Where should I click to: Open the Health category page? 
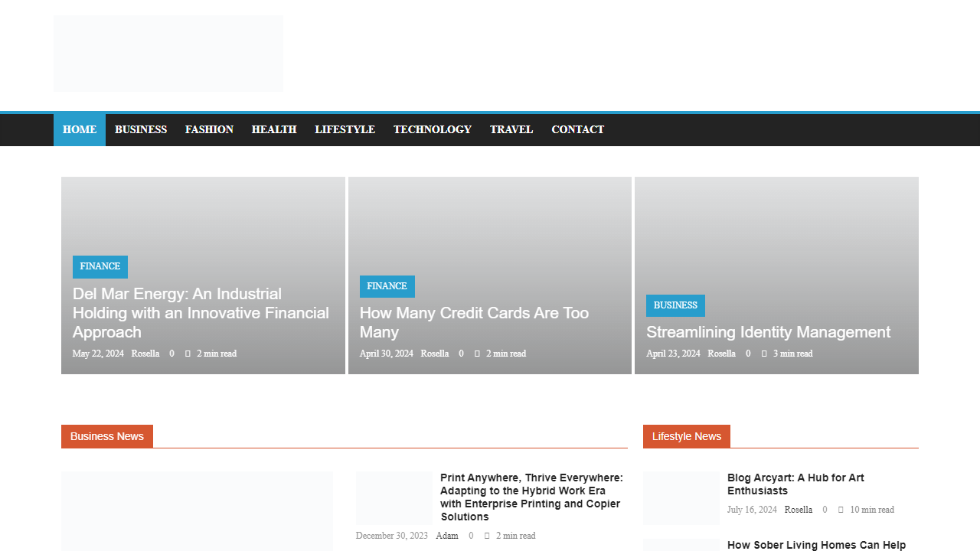pos(274,130)
